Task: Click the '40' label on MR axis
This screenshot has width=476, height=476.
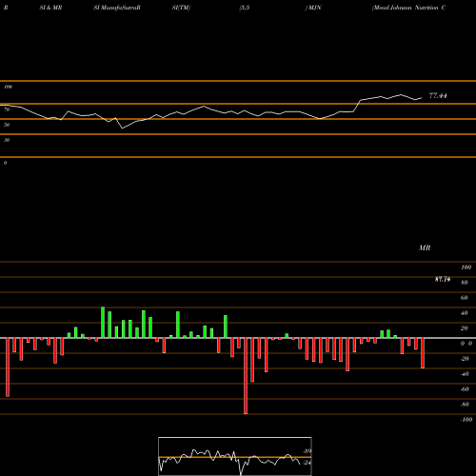Action: pyautogui.click(x=465, y=313)
